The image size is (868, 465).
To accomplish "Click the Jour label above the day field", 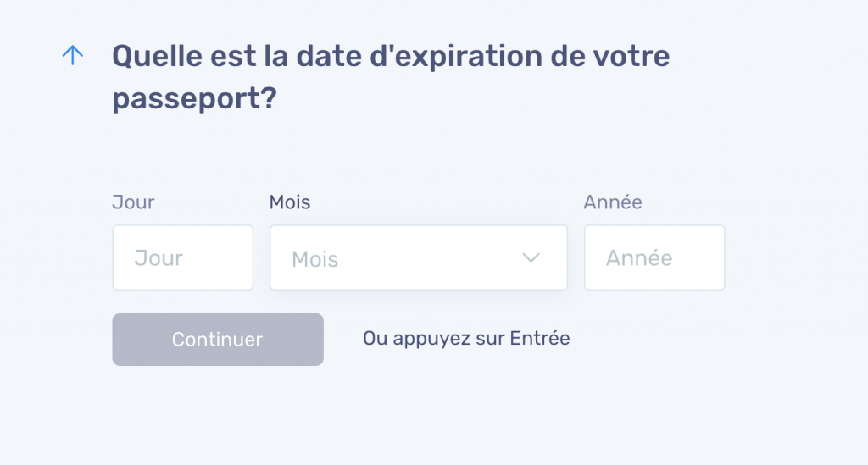I will (x=133, y=202).
